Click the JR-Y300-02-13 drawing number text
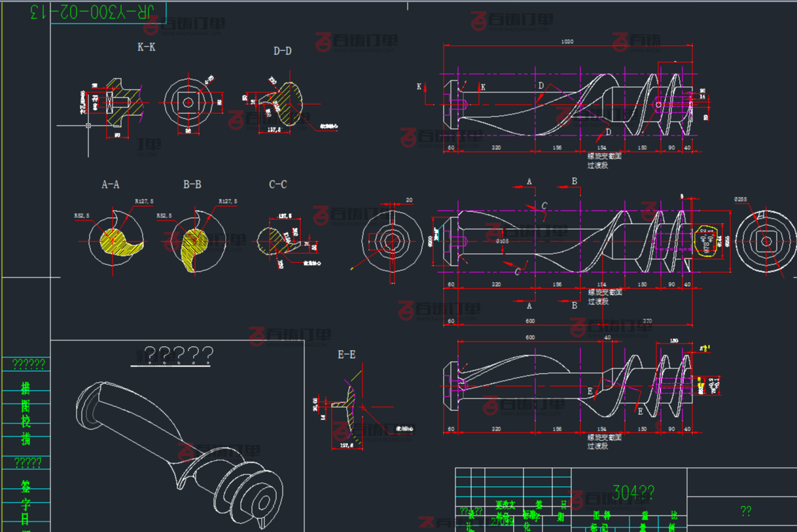This screenshot has width=797, height=532. coord(94,11)
